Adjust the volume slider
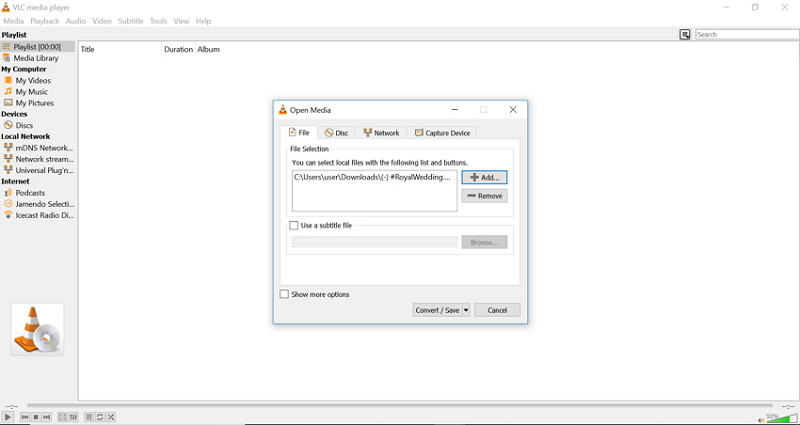The height and width of the screenshot is (425, 800). pos(781,418)
